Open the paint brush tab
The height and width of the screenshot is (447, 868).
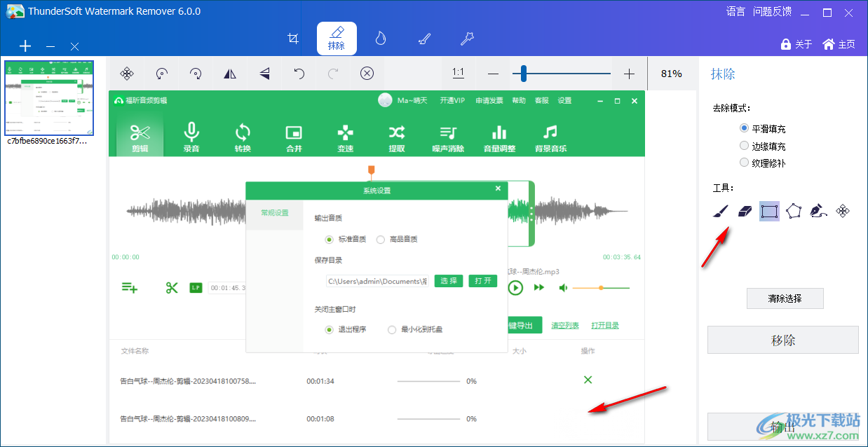click(x=423, y=39)
